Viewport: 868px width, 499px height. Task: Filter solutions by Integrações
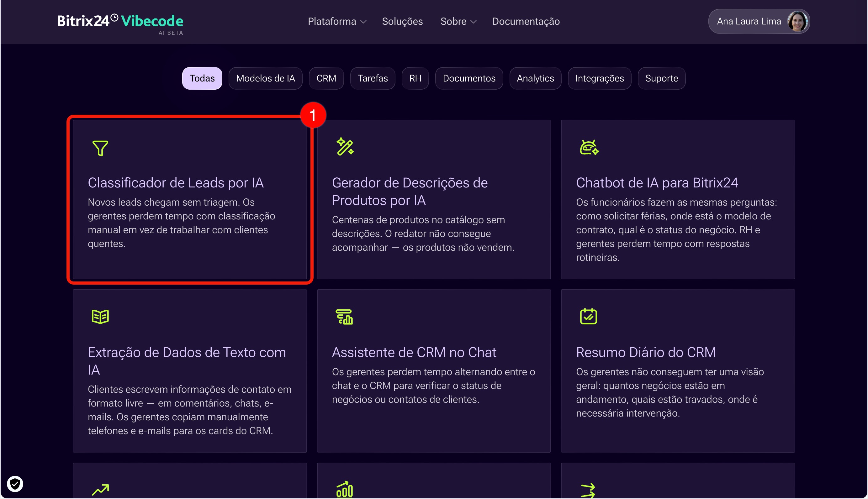599,78
